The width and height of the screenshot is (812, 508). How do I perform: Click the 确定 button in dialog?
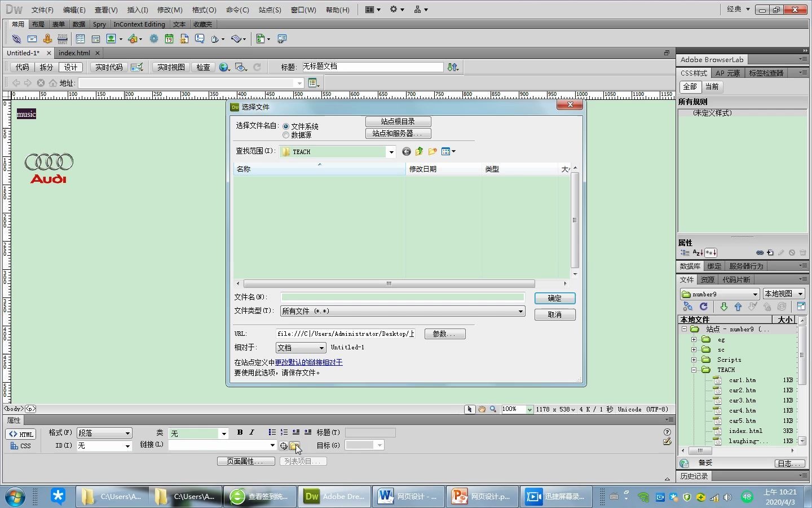coord(555,298)
